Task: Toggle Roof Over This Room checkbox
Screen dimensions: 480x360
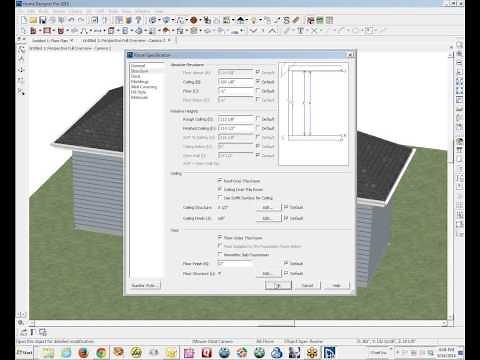Action: click(x=220, y=180)
